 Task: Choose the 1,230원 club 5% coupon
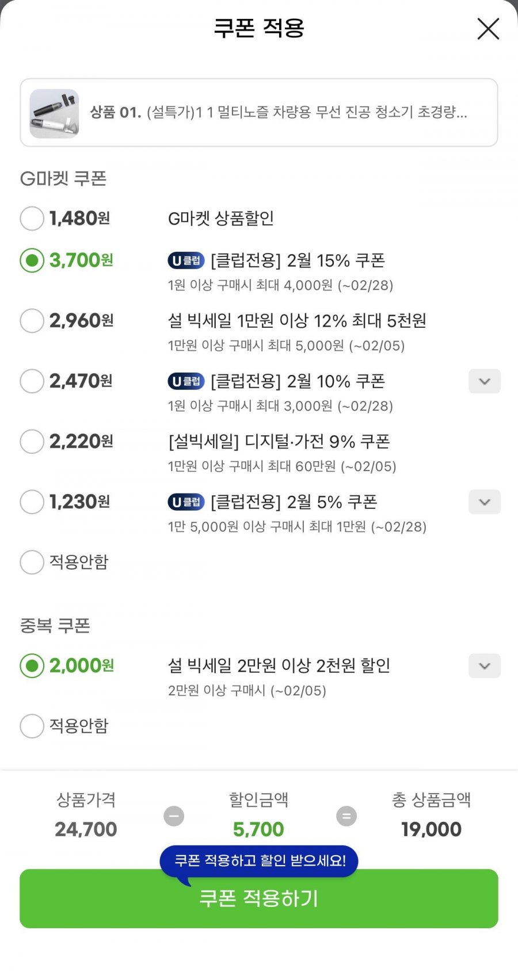point(32,502)
